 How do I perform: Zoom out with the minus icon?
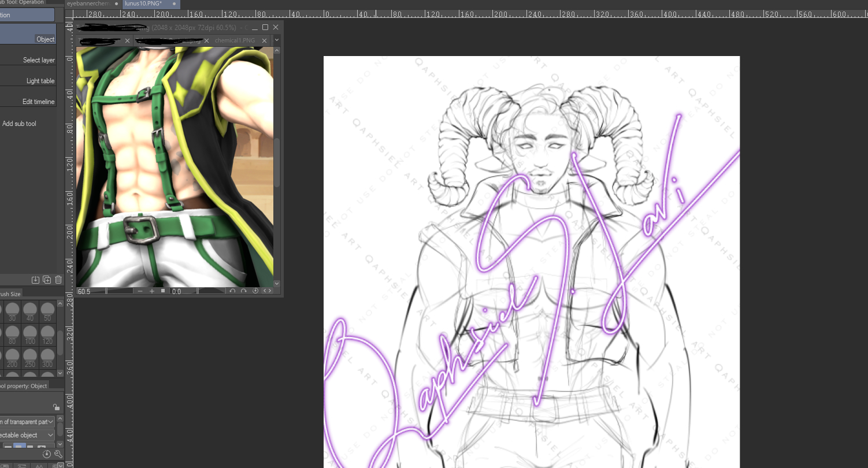(140, 291)
